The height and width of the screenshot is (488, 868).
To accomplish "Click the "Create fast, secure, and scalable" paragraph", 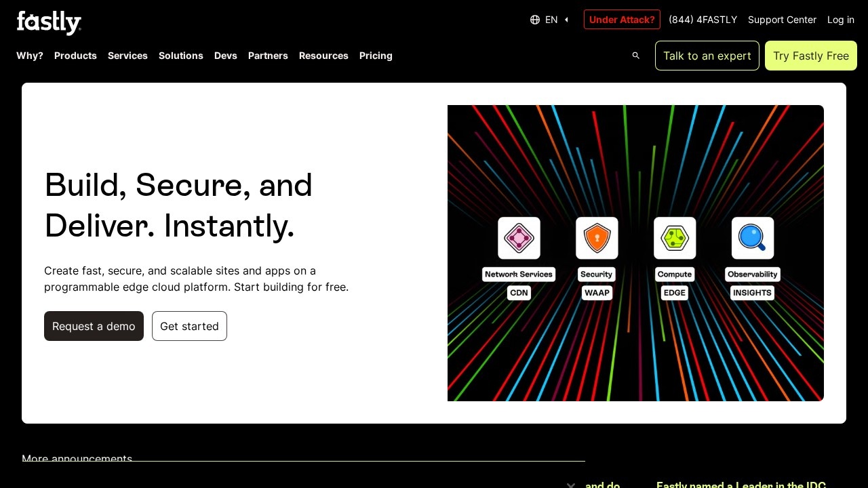I will 197,279.
